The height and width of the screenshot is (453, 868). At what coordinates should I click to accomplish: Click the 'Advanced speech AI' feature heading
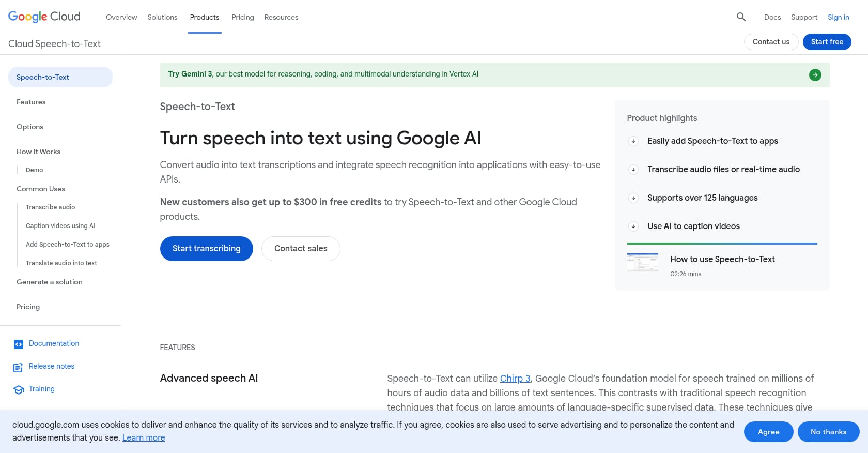coord(209,378)
